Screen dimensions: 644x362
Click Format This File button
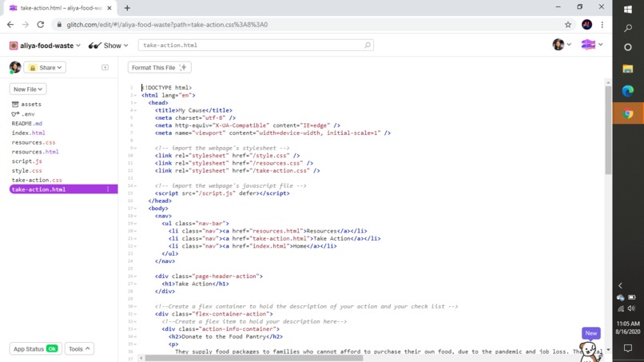click(x=159, y=67)
